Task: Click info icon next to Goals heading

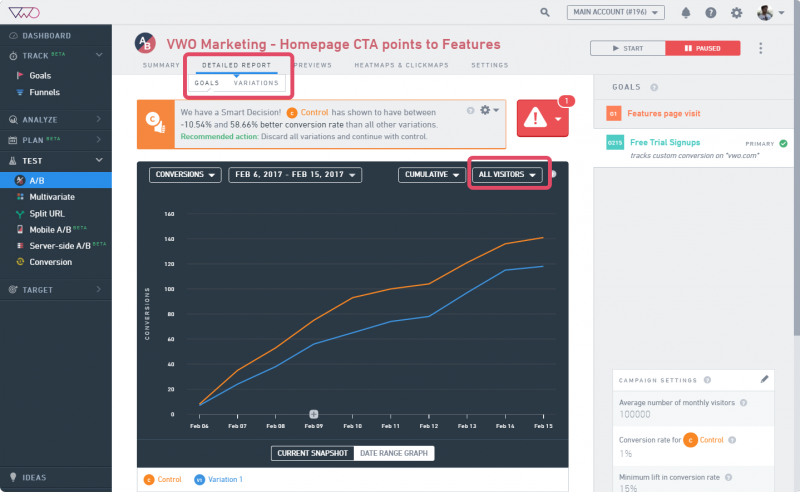Action: [x=654, y=87]
